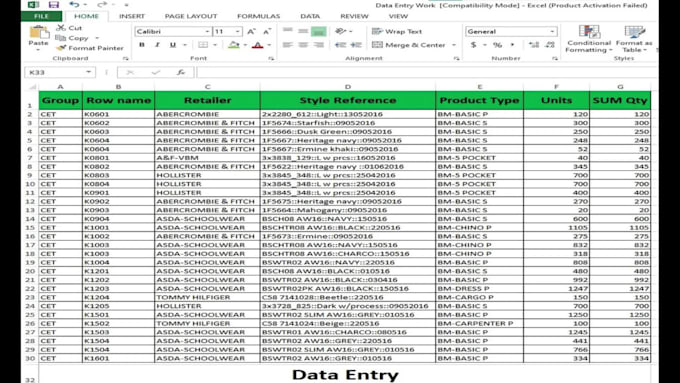
Task: Toggle Center horizontal alignment
Action: 303,45
